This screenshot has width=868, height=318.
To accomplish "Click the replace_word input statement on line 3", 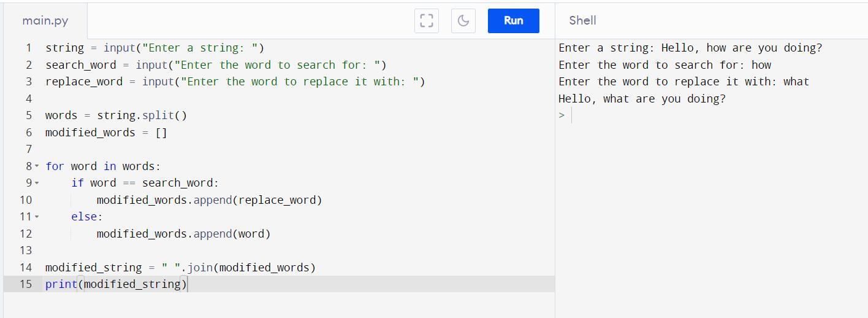I will click(x=235, y=82).
